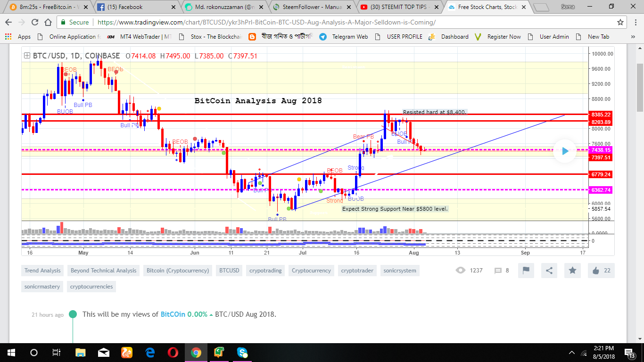Add idea to favorites with the star button

coord(572,271)
